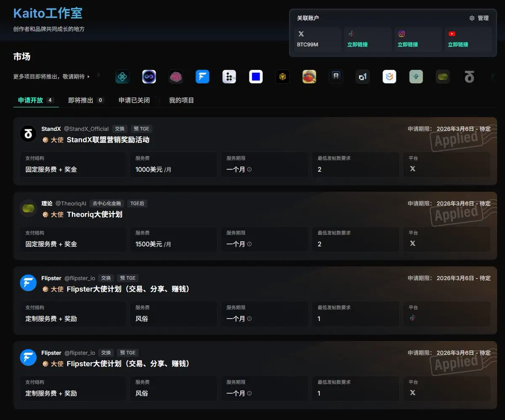Select the yellow striped Theoriq icon in market row
Image resolution: width=505 pixels, height=420 pixels.
click(x=443, y=77)
